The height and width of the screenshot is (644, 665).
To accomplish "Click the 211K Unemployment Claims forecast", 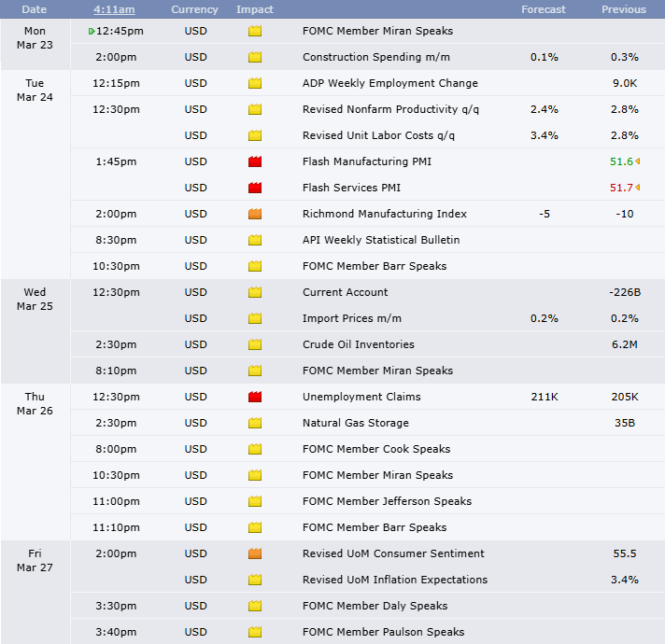I will (x=545, y=397).
